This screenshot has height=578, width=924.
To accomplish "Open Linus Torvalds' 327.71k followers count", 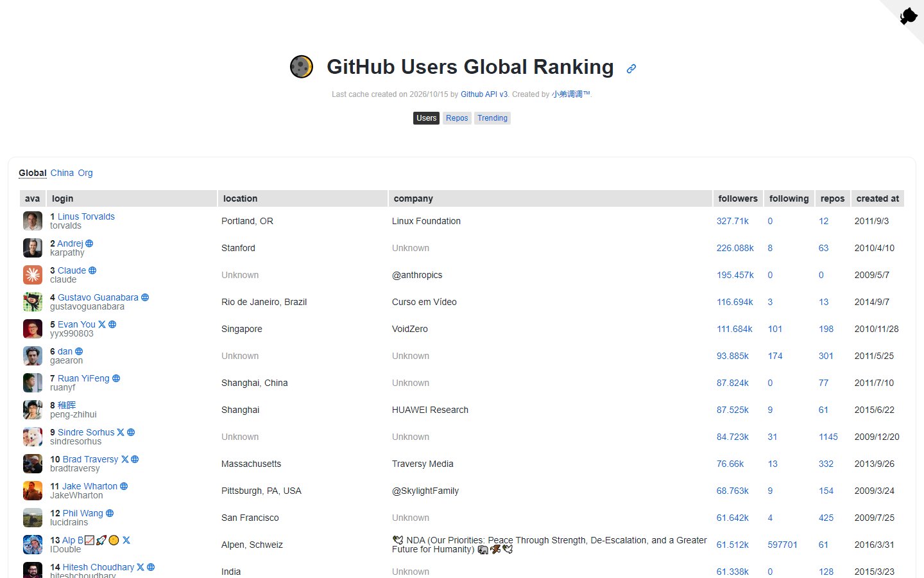I will [733, 221].
